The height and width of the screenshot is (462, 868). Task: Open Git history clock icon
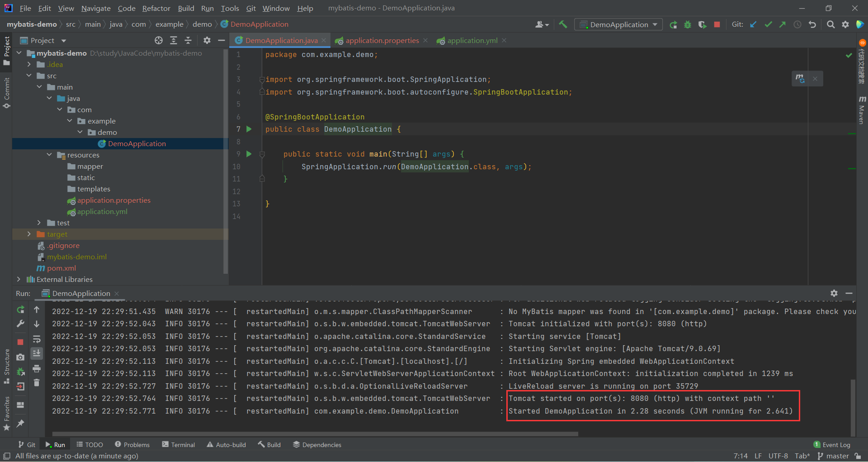[797, 24]
